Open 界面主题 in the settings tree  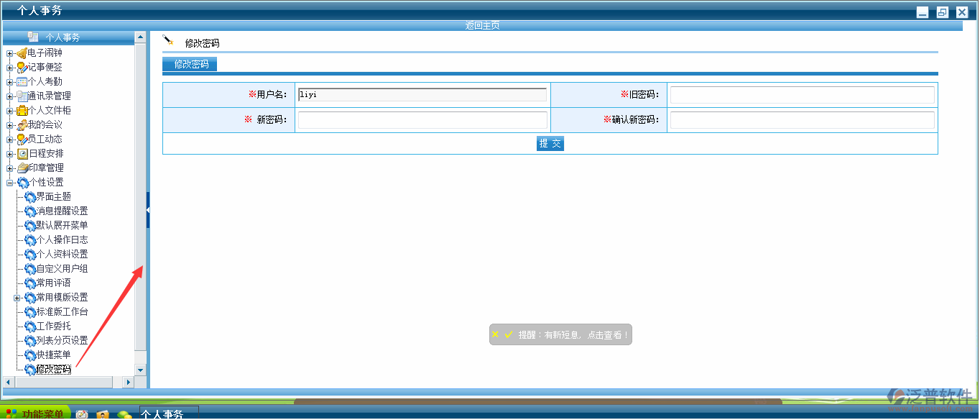tap(53, 197)
